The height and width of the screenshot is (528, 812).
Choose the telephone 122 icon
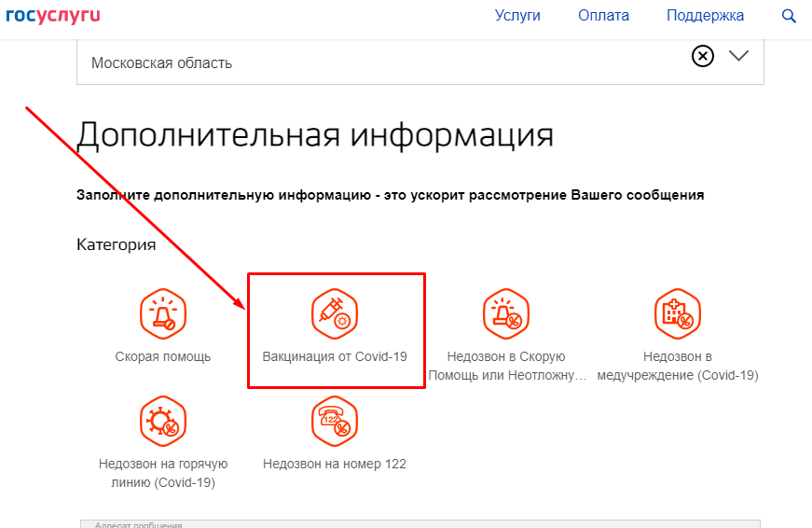pos(335,420)
